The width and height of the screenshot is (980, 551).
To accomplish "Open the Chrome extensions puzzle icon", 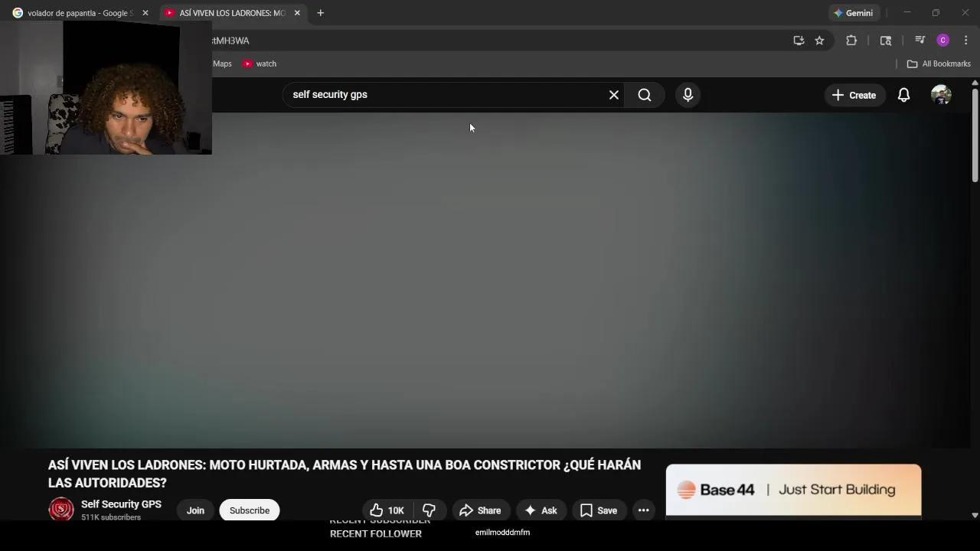I will [x=851, y=41].
